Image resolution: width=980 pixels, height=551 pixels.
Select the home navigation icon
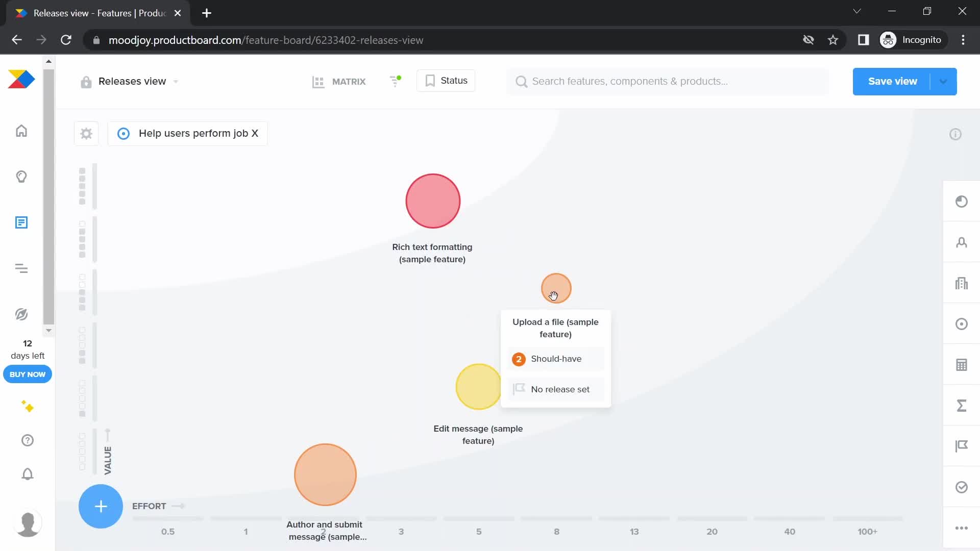point(21,131)
